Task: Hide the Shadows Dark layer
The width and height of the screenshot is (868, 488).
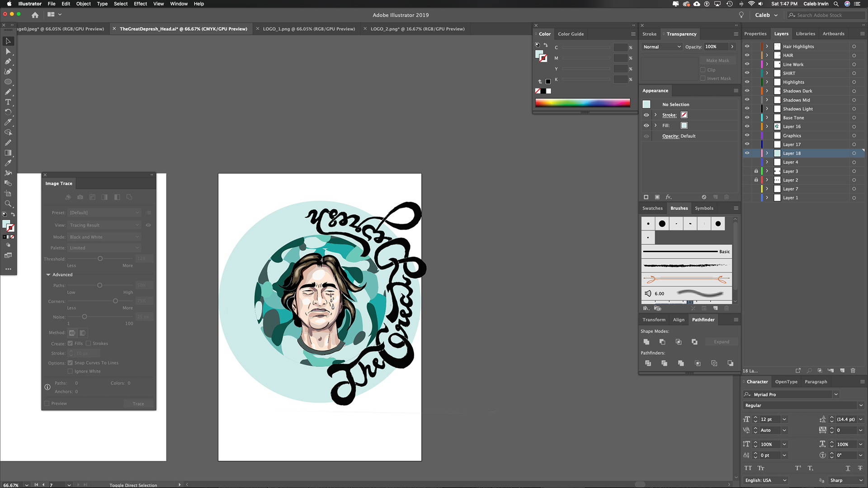Action: (x=747, y=91)
